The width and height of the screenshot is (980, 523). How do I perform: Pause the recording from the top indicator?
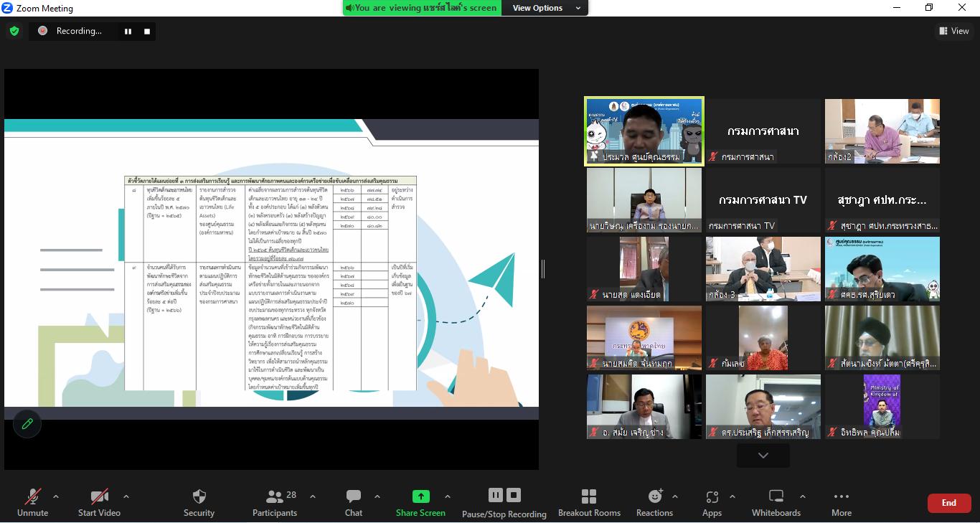128,31
